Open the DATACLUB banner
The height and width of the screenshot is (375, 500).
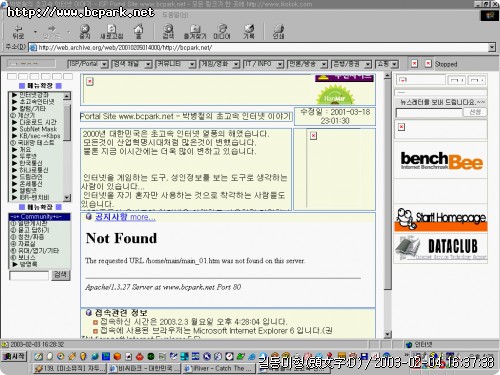click(441, 248)
